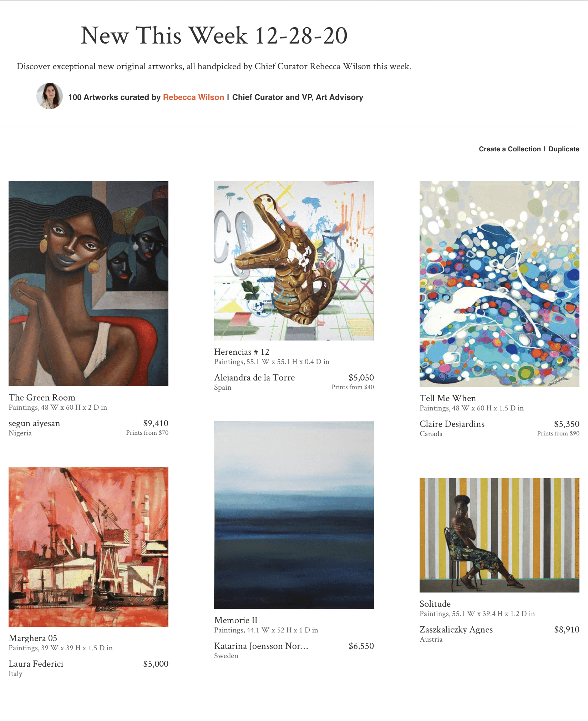Open The Green Room painting thumbnail
The image size is (588, 721).
point(88,284)
